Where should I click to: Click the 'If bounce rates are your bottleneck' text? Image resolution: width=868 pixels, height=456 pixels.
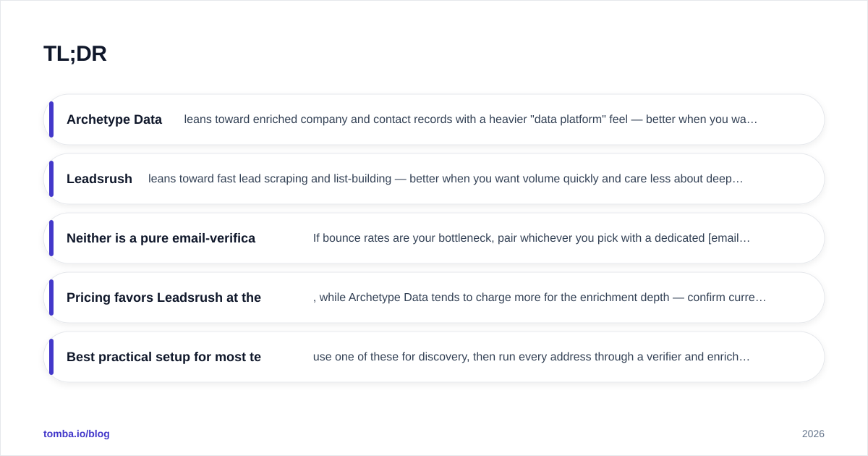(532, 238)
